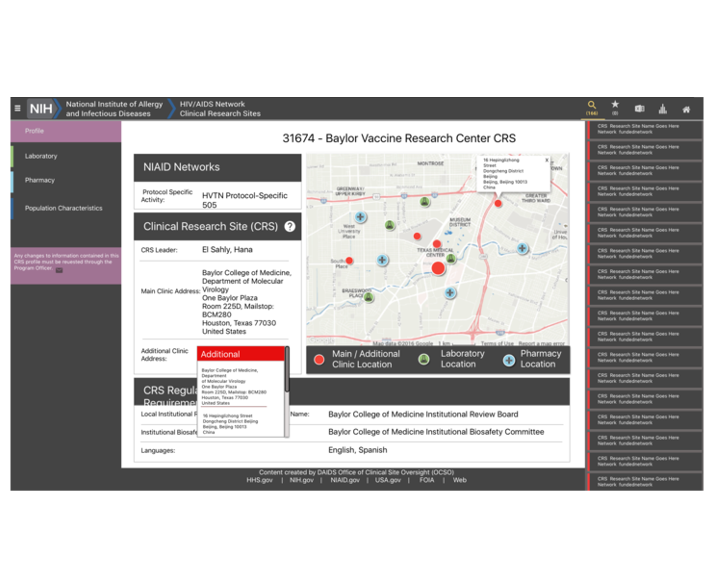Select red marker beneath the Beijing popup
714x588 pixels.
498,203
